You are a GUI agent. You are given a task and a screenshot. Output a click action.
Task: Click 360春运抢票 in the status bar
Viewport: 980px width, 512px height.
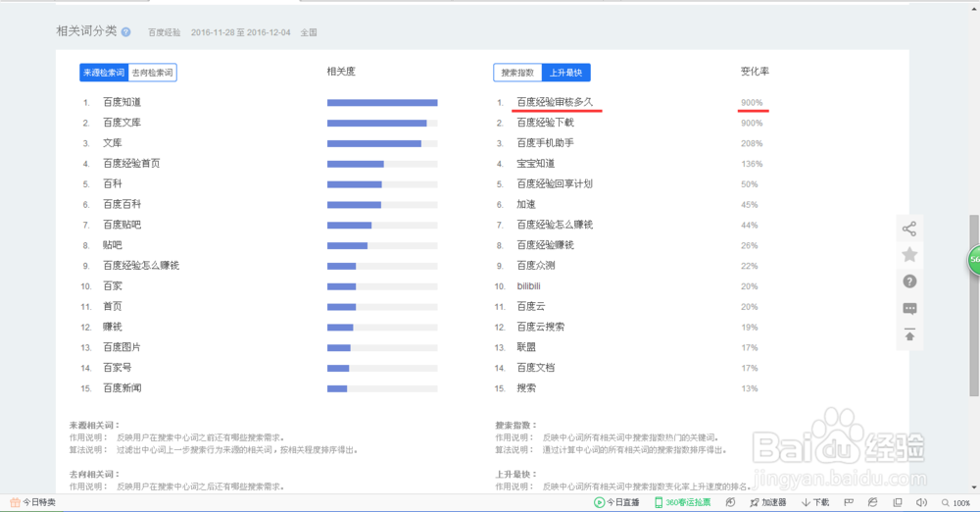(682, 502)
